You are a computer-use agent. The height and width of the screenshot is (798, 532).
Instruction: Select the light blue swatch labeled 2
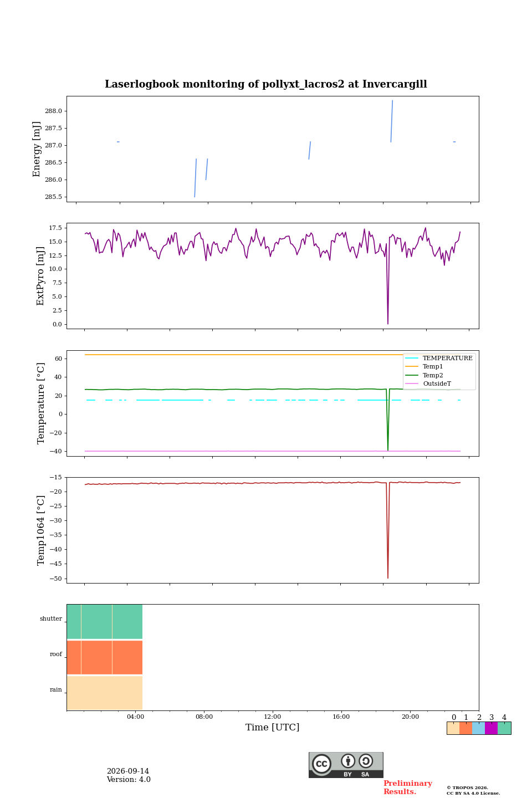[x=479, y=728]
